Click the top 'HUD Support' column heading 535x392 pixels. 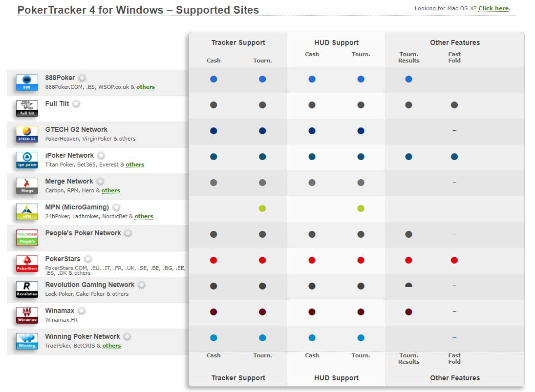pyautogui.click(x=337, y=42)
